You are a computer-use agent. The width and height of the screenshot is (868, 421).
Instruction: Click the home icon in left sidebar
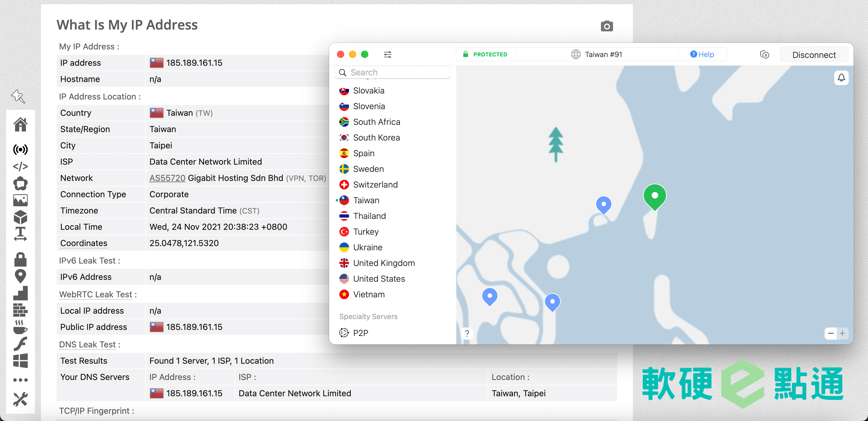pos(20,124)
